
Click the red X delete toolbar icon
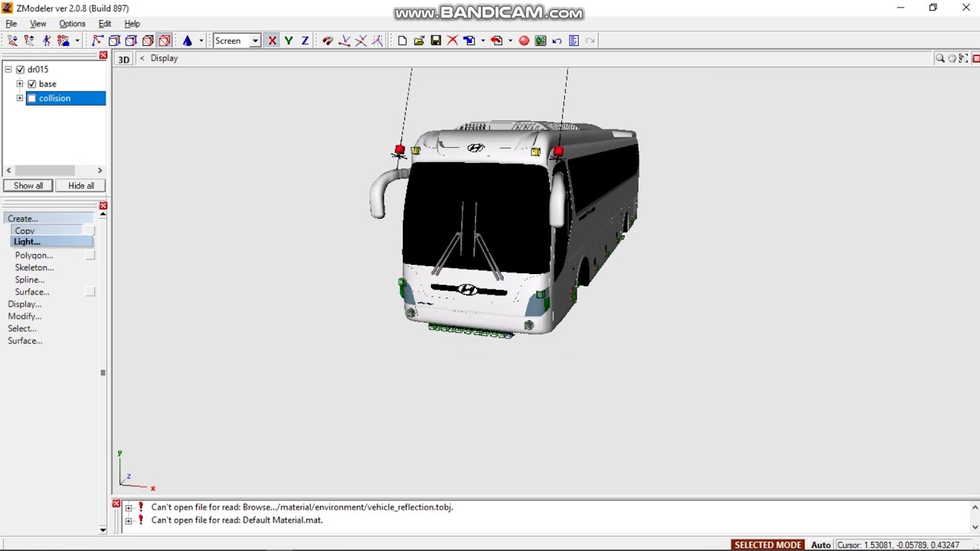click(x=452, y=41)
